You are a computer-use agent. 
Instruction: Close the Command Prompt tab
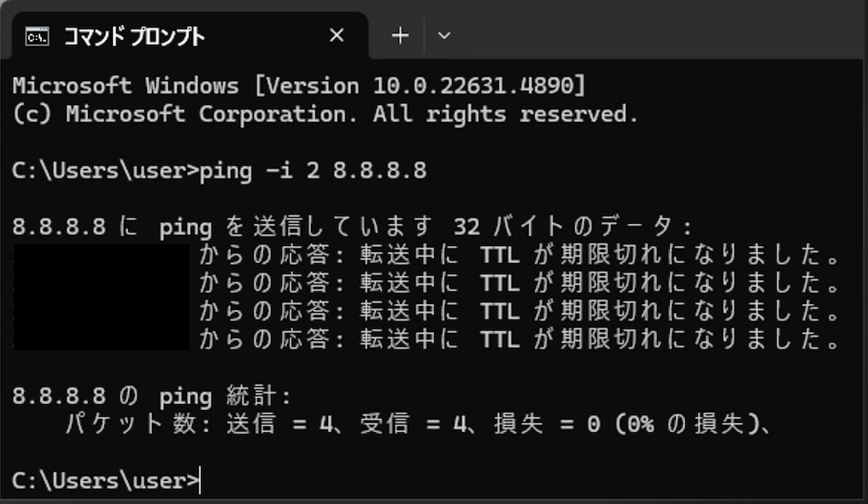tap(336, 35)
